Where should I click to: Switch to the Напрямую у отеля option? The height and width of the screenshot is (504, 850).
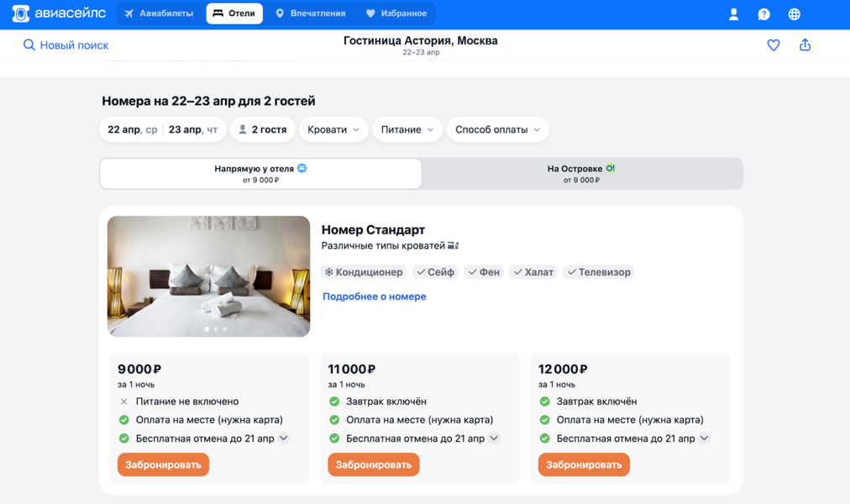tap(260, 174)
